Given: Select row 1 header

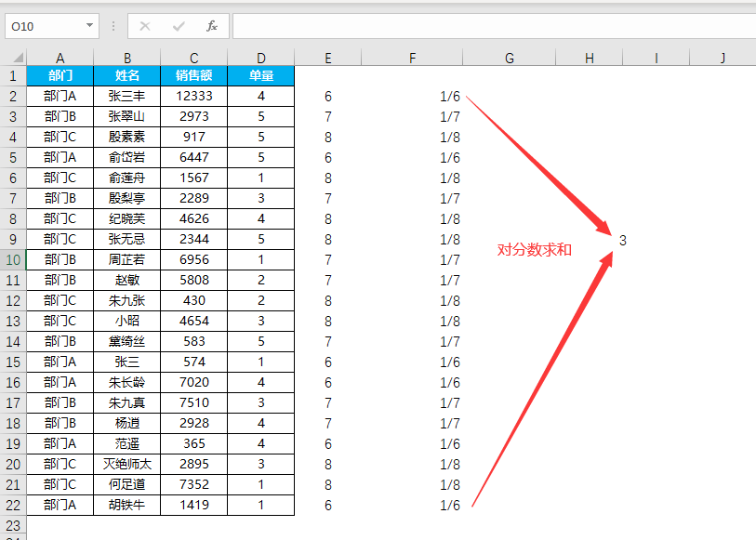Looking at the screenshot, I should click(13, 75).
